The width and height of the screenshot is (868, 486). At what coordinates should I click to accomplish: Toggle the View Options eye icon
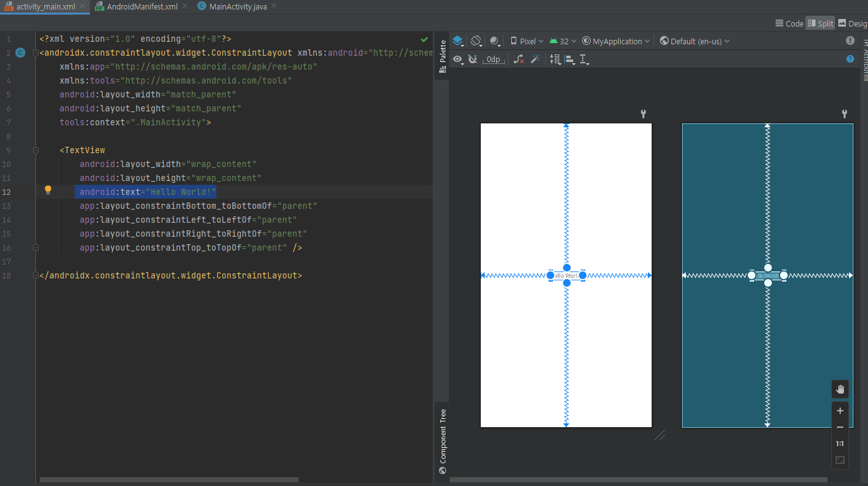tap(459, 59)
